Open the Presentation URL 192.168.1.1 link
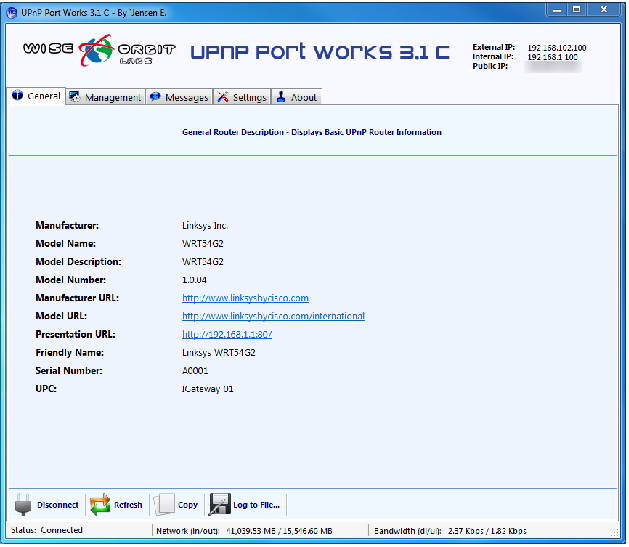 click(227, 334)
